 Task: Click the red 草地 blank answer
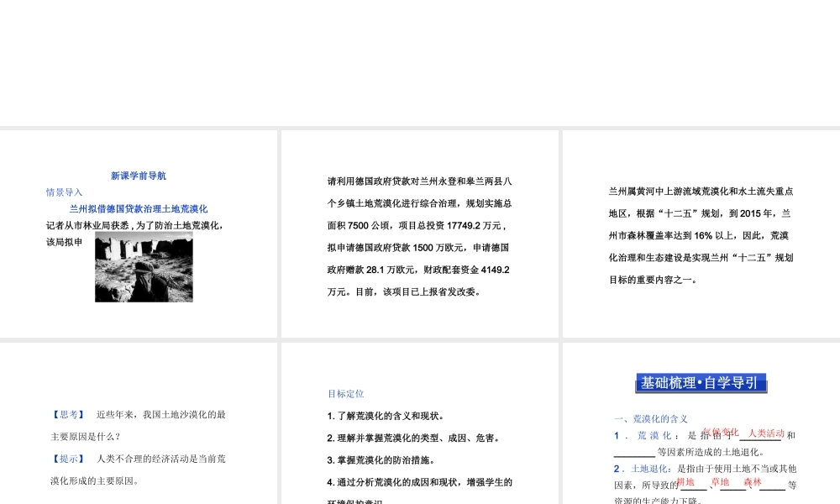pyautogui.click(x=720, y=481)
